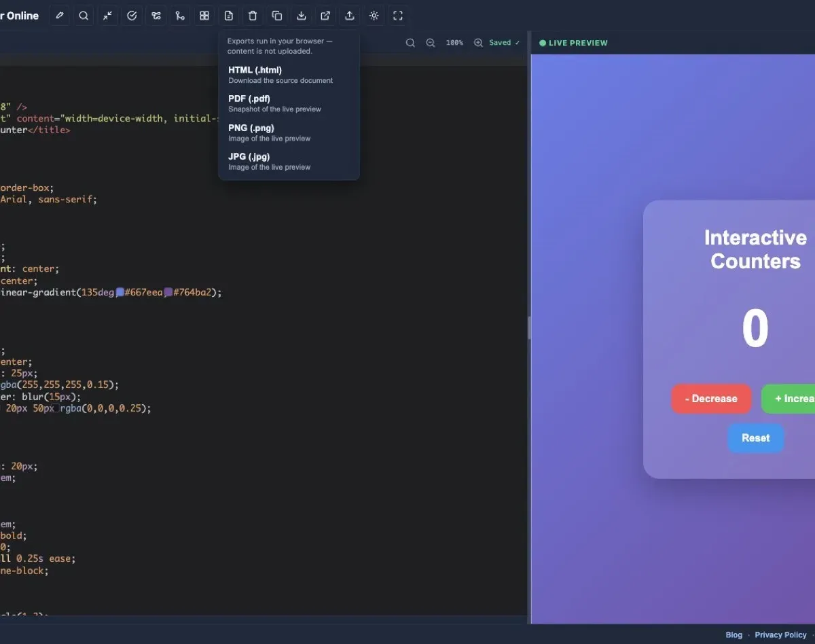The height and width of the screenshot is (644, 815).
Task: Select PDF (.pdf) export option
Action: (x=289, y=103)
